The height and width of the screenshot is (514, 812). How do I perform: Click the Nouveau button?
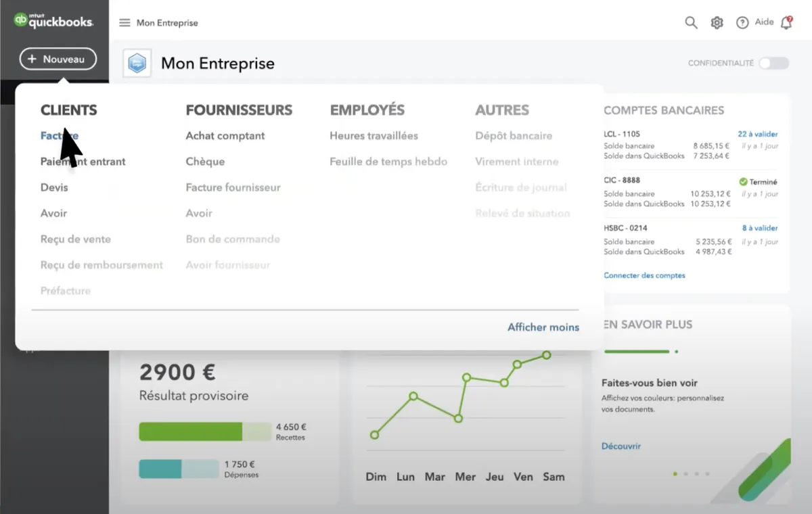[58, 59]
